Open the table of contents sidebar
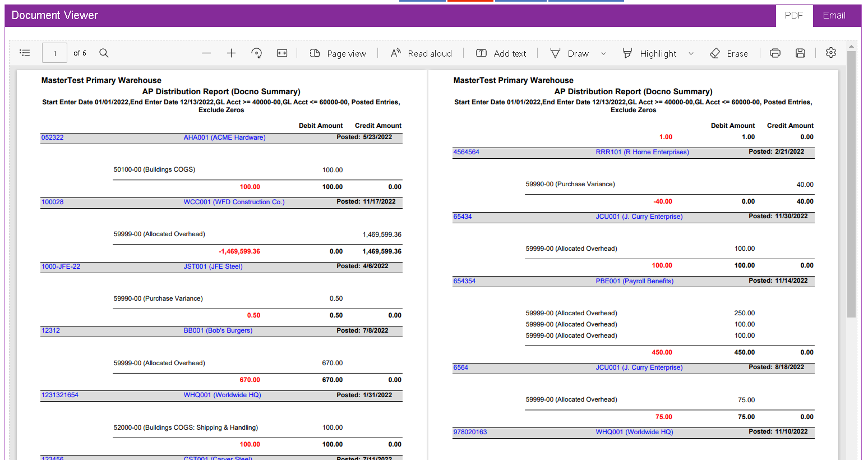 click(x=25, y=53)
